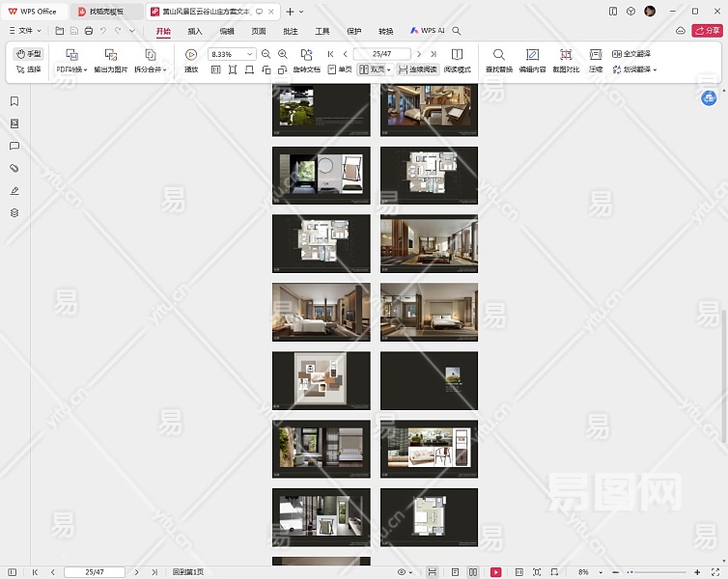
Task: Click the 分享 share button
Action: [x=706, y=31]
